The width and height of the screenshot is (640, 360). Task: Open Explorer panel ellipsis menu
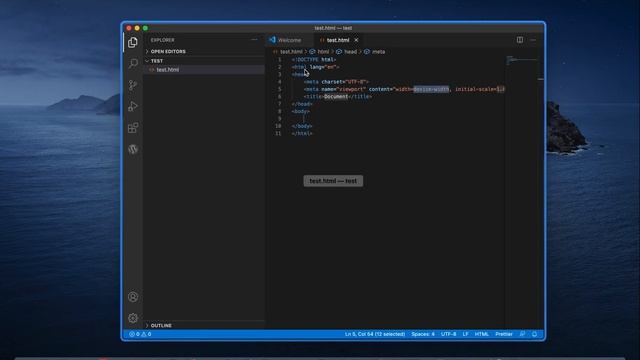point(254,40)
